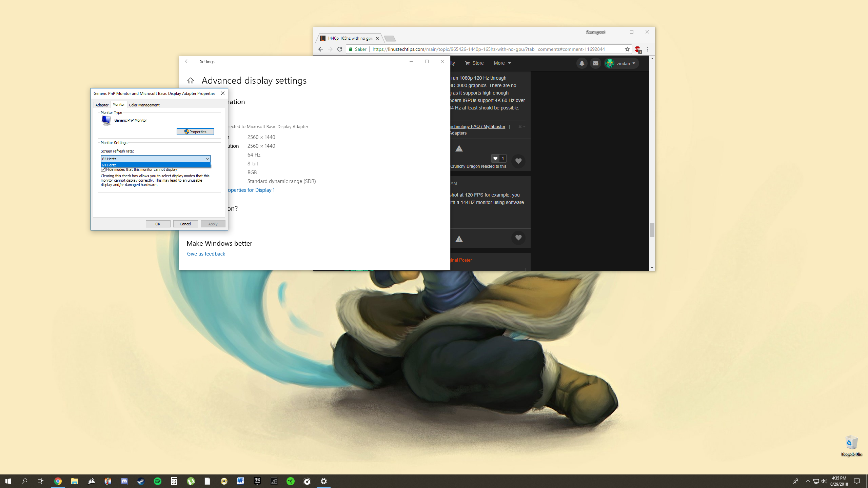Launch Corsair sails icon on taskbar
Screen dimensions: 868x488
[91, 481]
